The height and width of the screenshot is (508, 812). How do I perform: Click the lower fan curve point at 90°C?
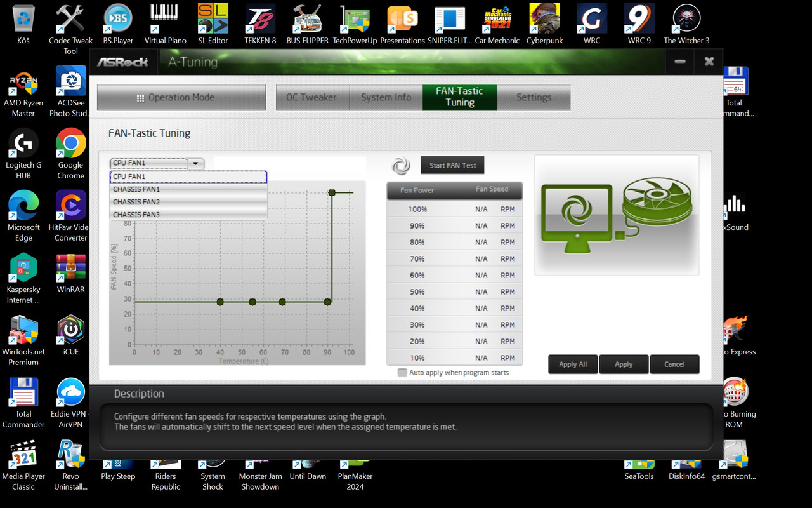click(x=327, y=302)
